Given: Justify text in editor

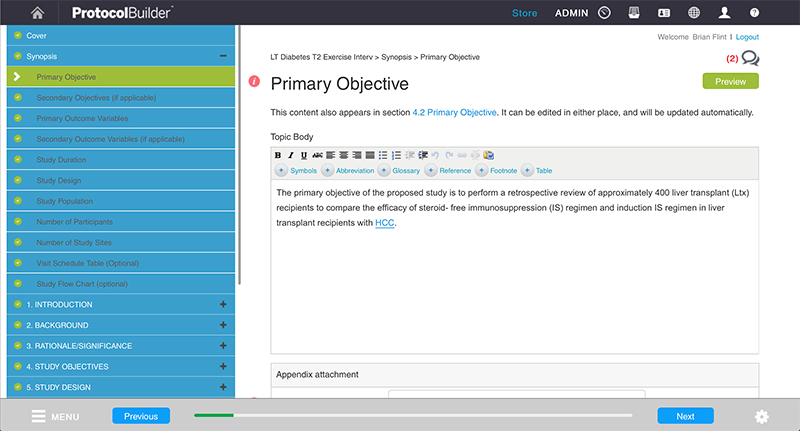Looking at the screenshot, I should click(370, 155).
